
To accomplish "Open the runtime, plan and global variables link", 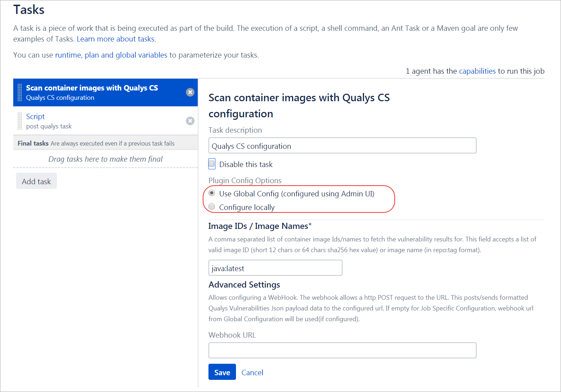I will pos(111,55).
